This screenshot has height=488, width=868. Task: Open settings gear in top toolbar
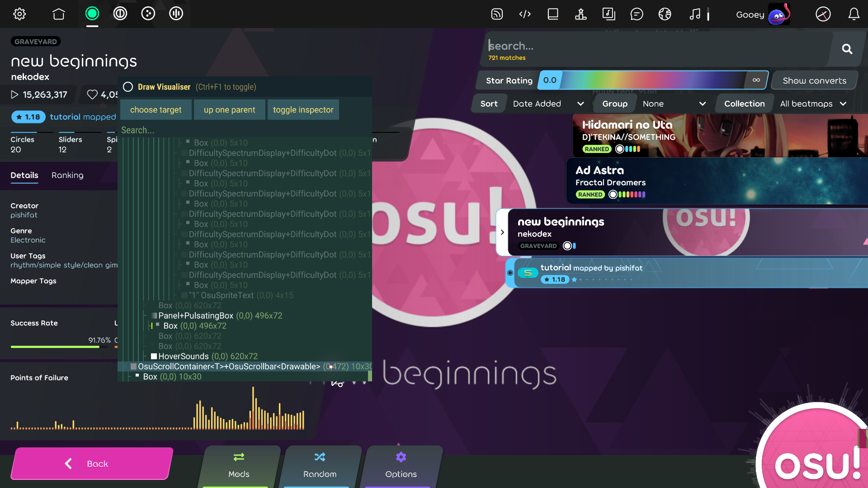pyautogui.click(x=19, y=14)
